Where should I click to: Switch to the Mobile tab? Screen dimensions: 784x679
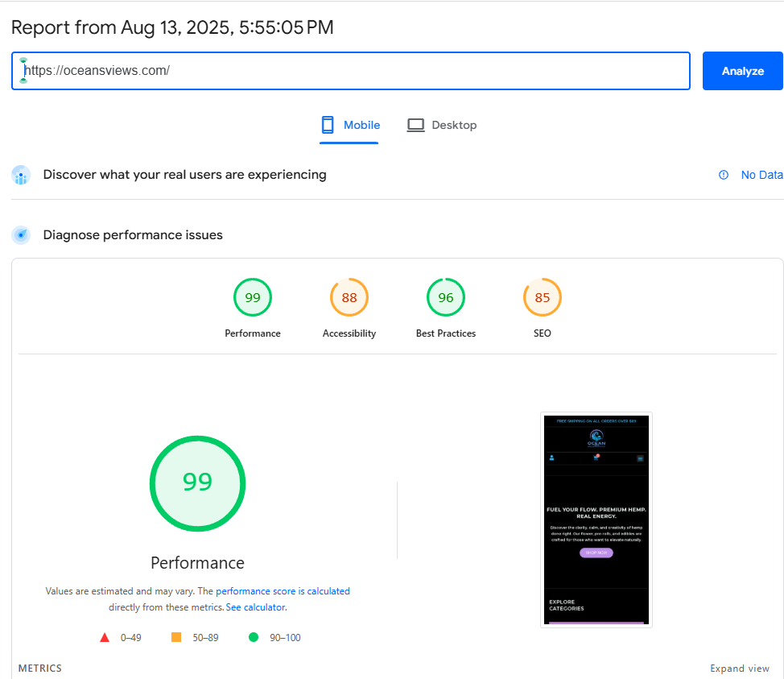pos(349,125)
